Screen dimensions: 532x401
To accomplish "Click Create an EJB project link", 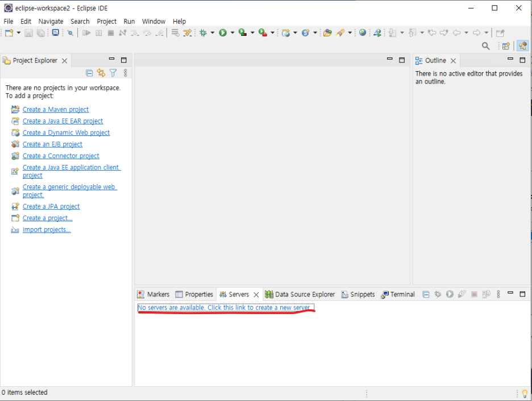I will tap(53, 144).
